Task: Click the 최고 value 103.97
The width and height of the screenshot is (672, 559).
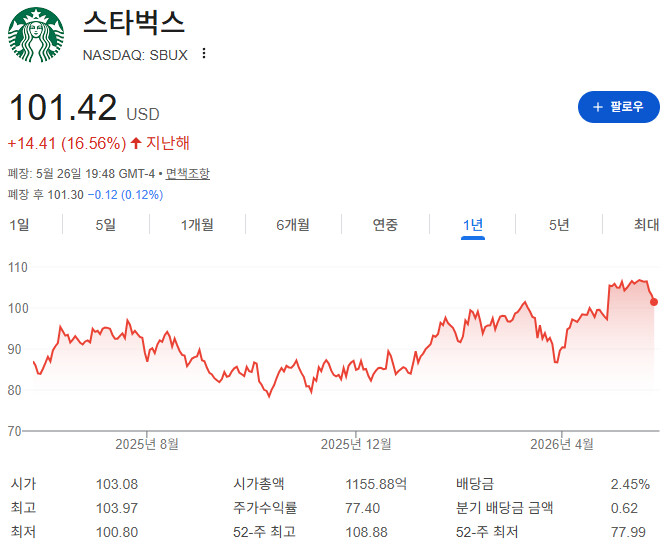Action: coord(117,508)
